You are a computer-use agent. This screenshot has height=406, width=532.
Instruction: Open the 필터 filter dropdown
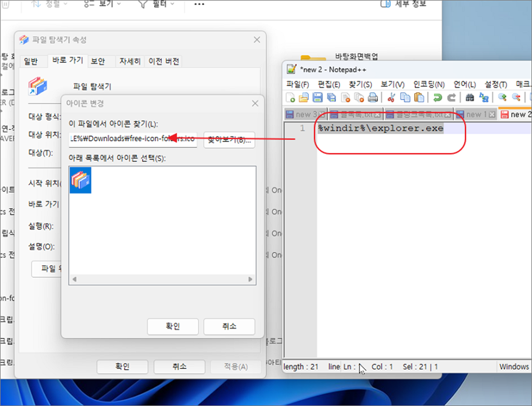[156, 4]
